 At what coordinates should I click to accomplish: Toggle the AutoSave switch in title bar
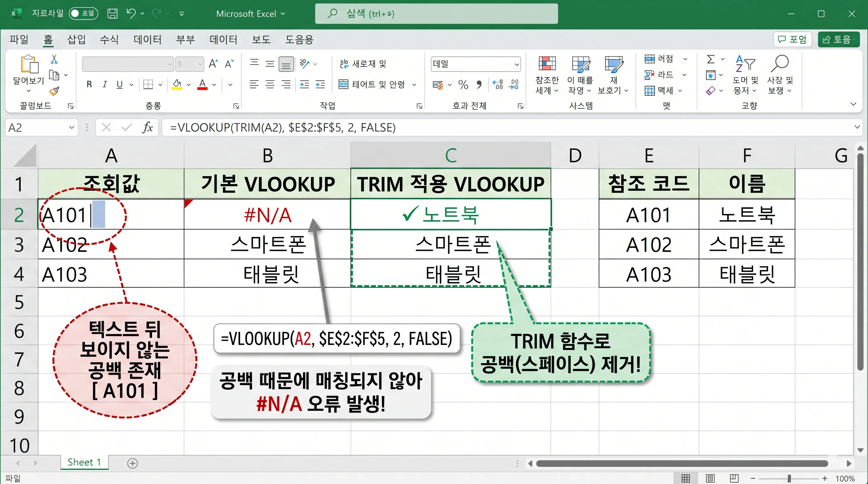tap(83, 14)
